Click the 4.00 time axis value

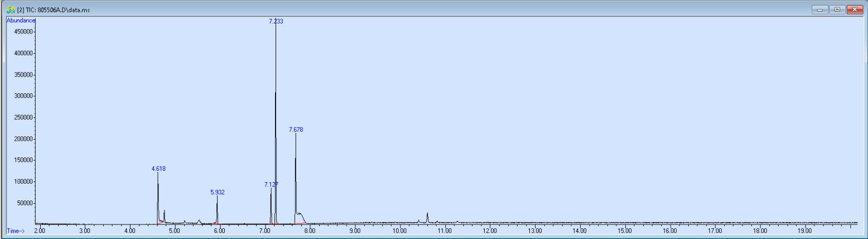pos(129,230)
